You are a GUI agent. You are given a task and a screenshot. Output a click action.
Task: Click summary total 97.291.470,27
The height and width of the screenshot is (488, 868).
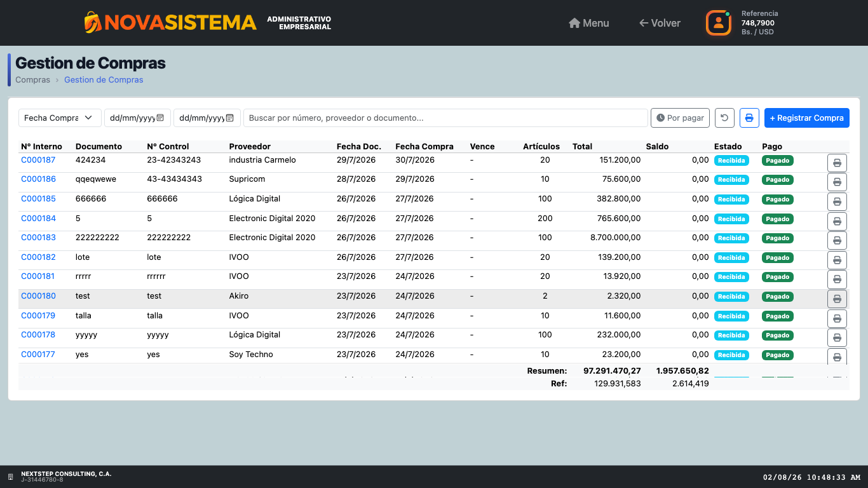pos(612,370)
